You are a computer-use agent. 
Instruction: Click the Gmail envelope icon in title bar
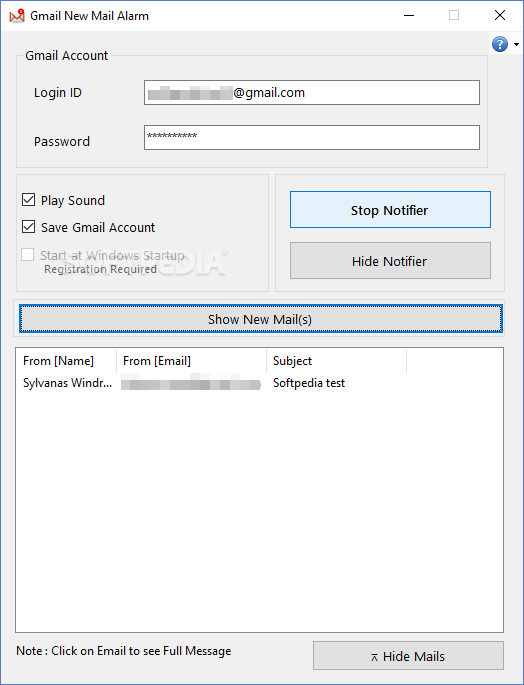[17, 16]
